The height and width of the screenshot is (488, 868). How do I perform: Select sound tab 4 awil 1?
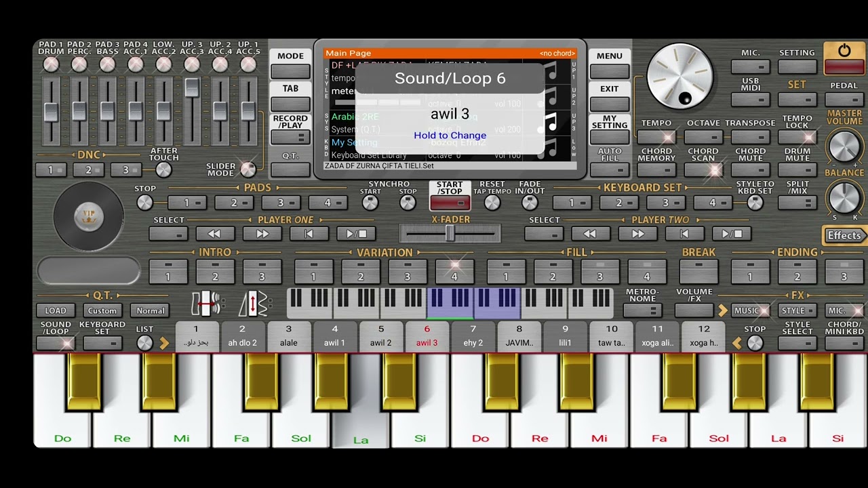(x=334, y=336)
